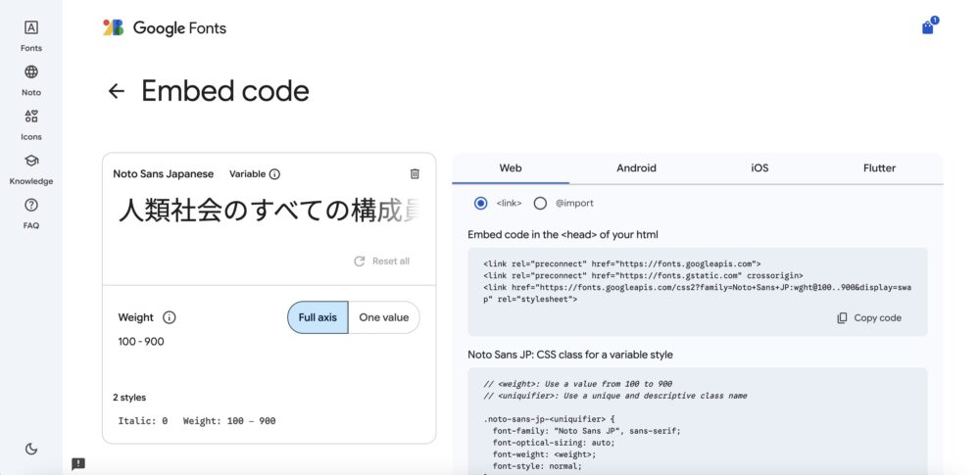Image resolution: width=980 pixels, height=475 pixels.
Task: Show the Variable font info icon
Action: 274,174
